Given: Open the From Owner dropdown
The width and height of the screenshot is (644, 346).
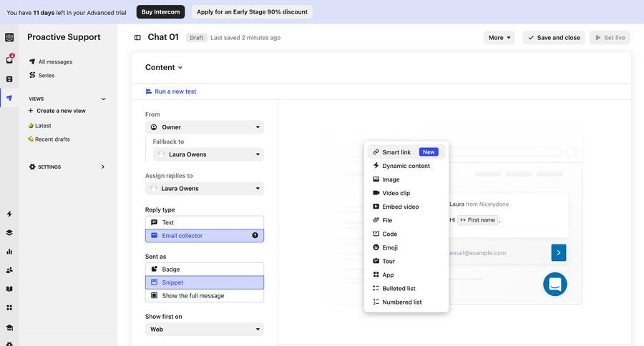Looking at the screenshot, I should (x=205, y=127).
